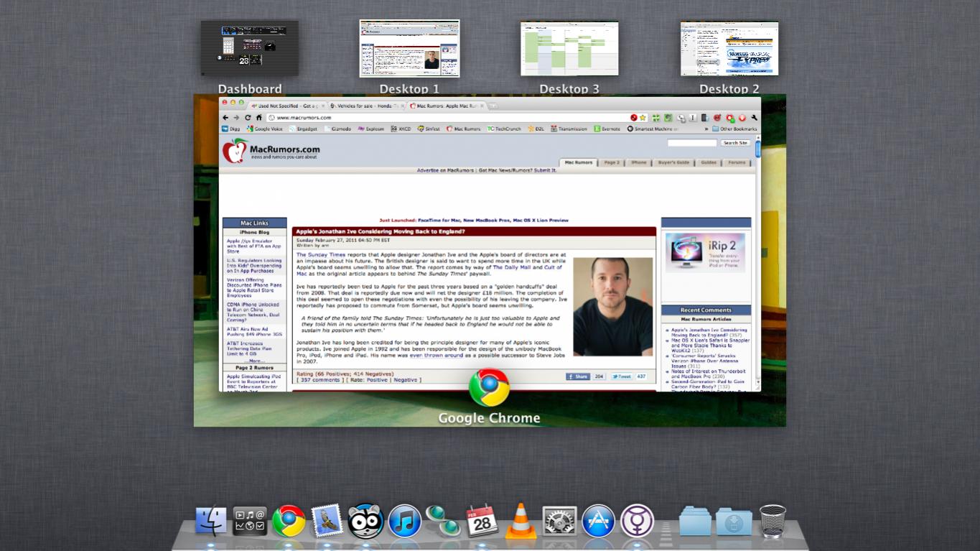The height and width of the screenshot is (551, 980).
Task: Open the Mail stamp icon in the Dock
Action: click(327, 522)
